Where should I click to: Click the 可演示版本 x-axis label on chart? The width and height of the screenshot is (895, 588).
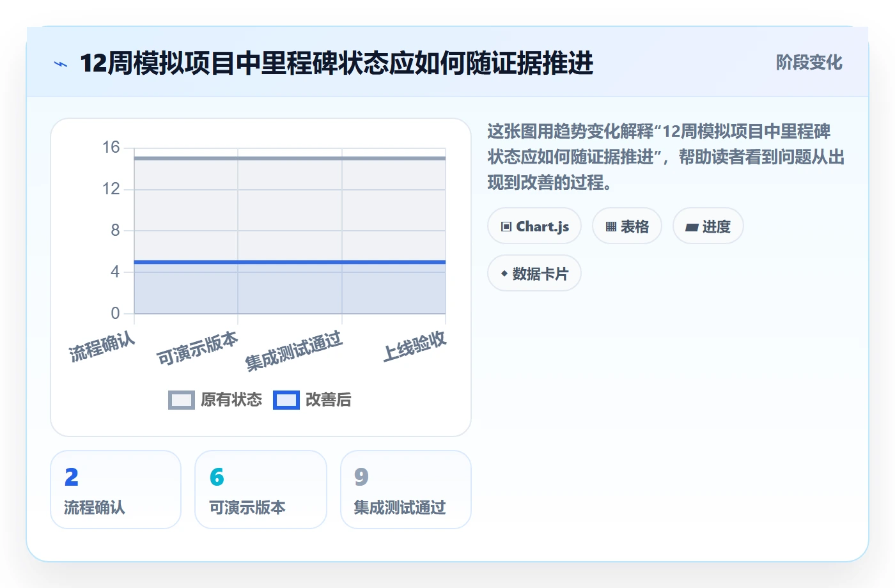(x=198, y=348)
